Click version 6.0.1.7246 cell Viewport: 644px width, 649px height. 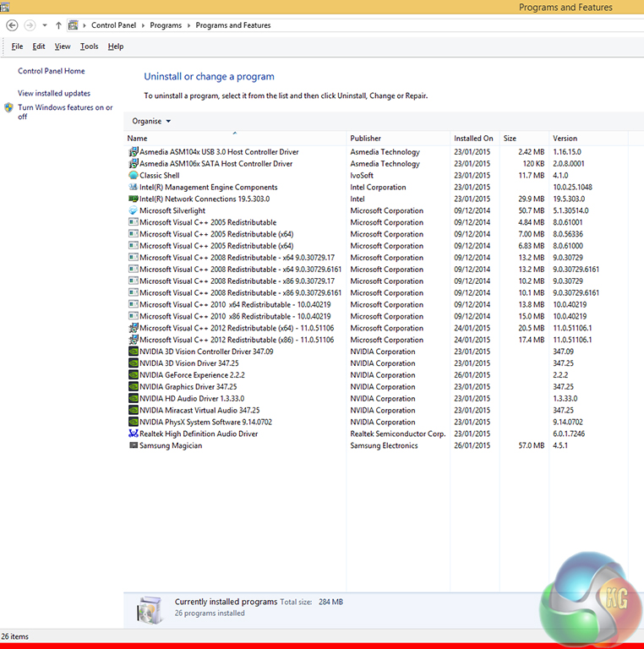tap(569, 434)
